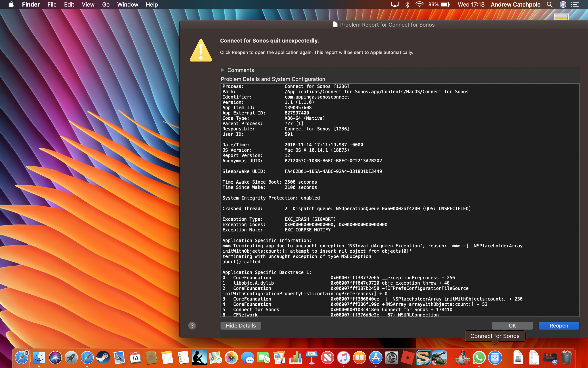This screenshot has width=588, height=368.
Task: Click OK to dismiss the problem report
Action: (512, 326)
